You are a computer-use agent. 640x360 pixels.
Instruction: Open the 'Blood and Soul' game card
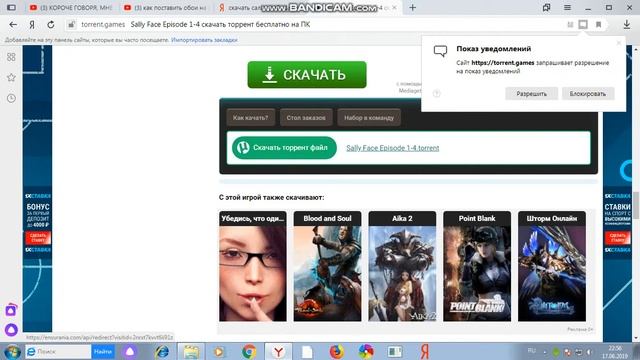(x=327, y=266)
